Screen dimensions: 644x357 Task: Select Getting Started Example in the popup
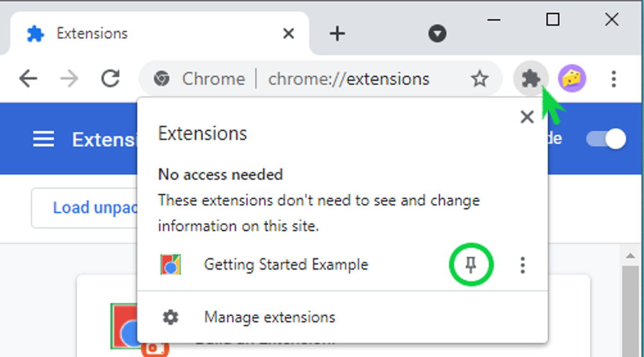(286, 265)
